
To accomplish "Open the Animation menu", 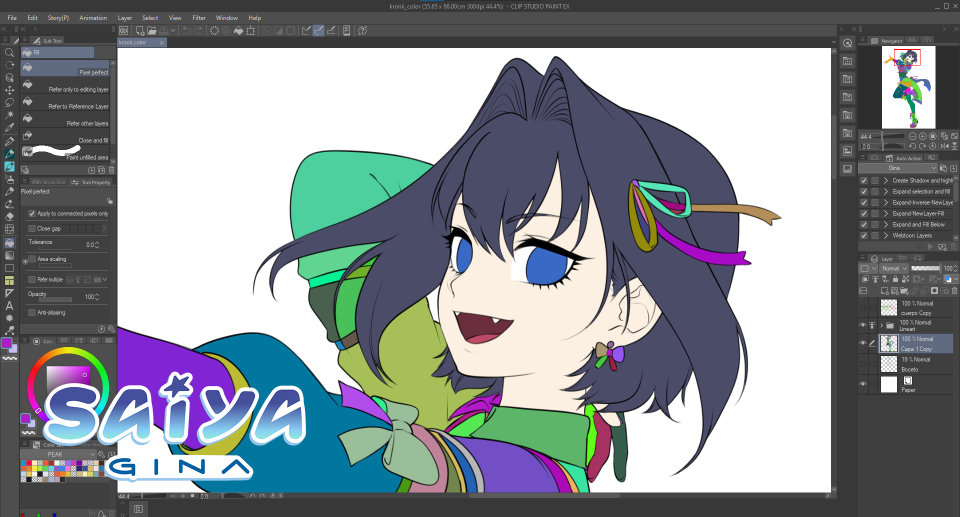I will [x=93, y=18].
